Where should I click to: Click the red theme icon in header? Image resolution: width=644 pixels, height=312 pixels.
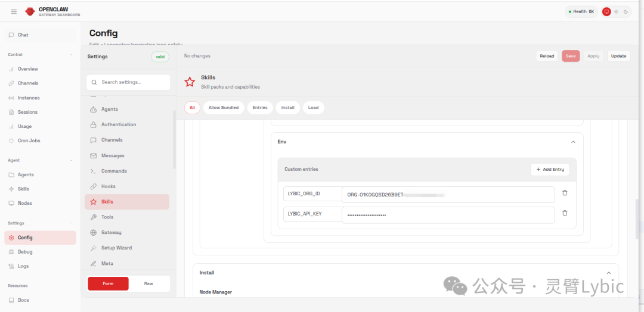pyautogui.click(x=606, y=11)
